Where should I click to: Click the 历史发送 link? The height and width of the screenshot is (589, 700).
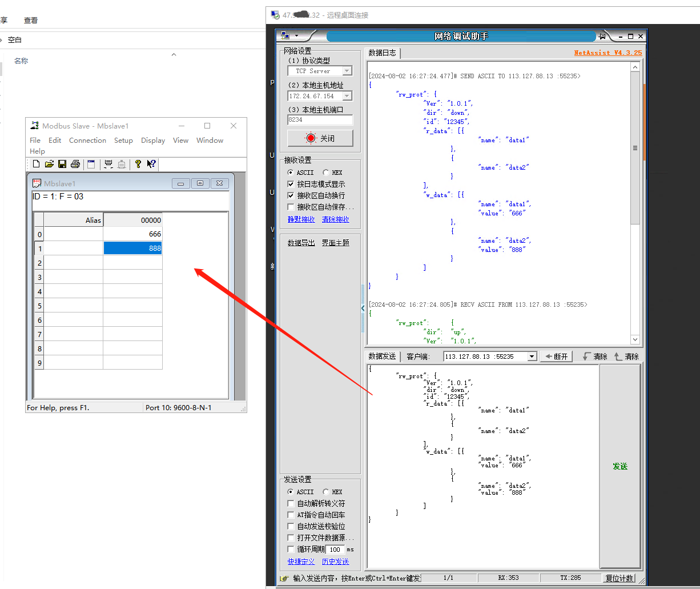(335, 562)
